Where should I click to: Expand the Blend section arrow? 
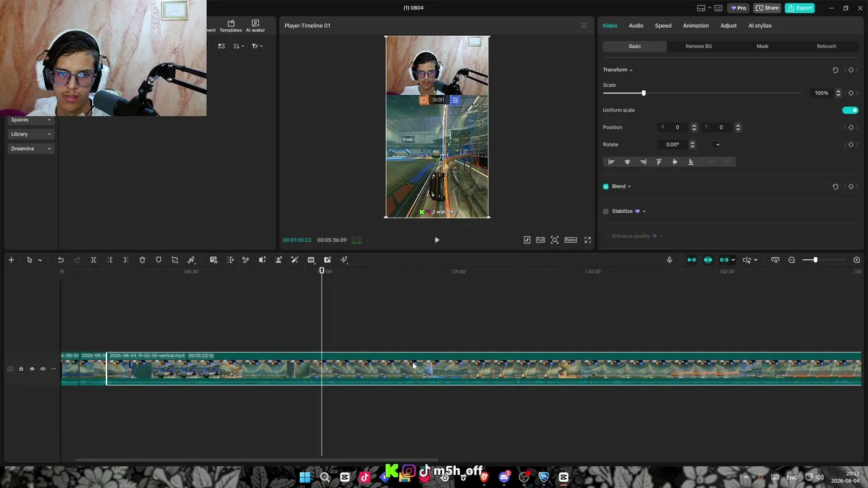tap(629, 186)
